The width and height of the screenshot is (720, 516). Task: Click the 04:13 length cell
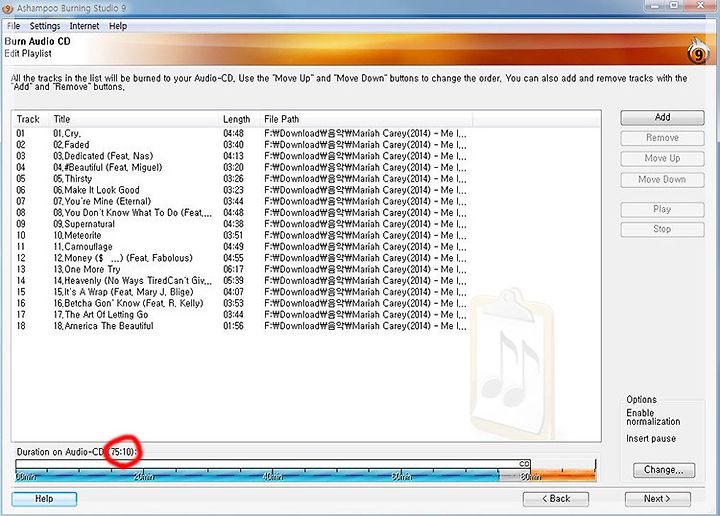[233, 156]
